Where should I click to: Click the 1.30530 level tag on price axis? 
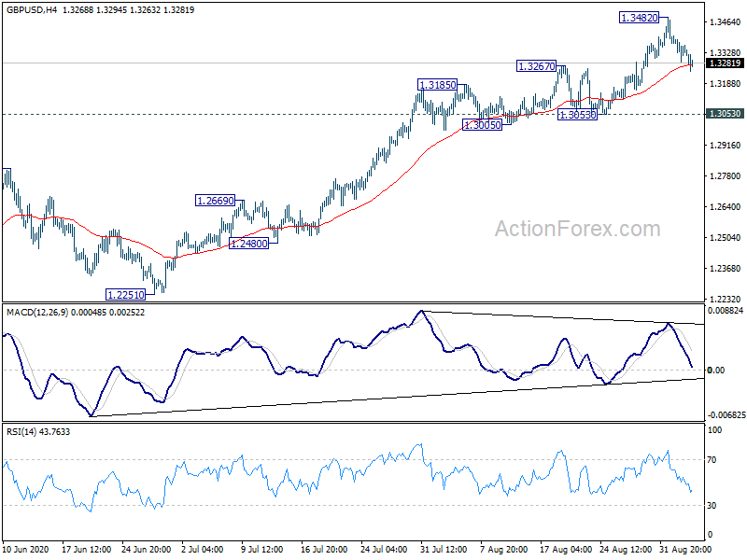(726, 114)
